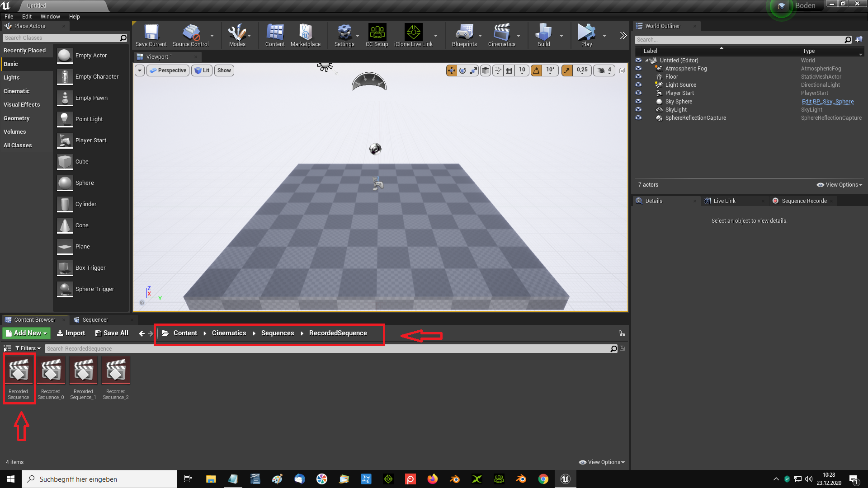Image resolution: width=868 pixels, height=488 pixels.
Task: Switch to Sequence Recorder tab
Action: pyautogui.click(x=804, y=201)
